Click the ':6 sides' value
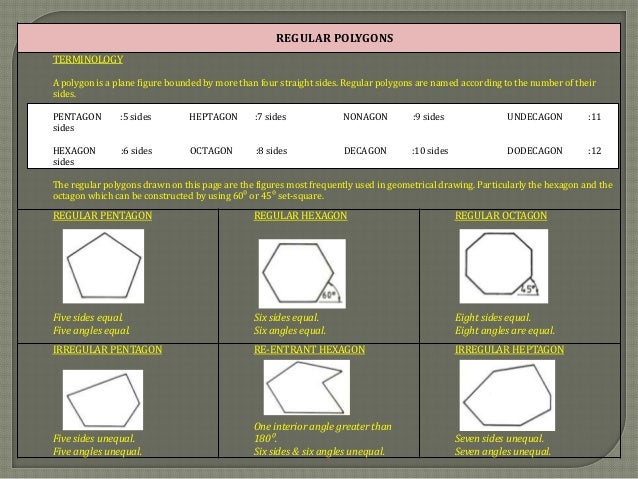 (136, 151)
